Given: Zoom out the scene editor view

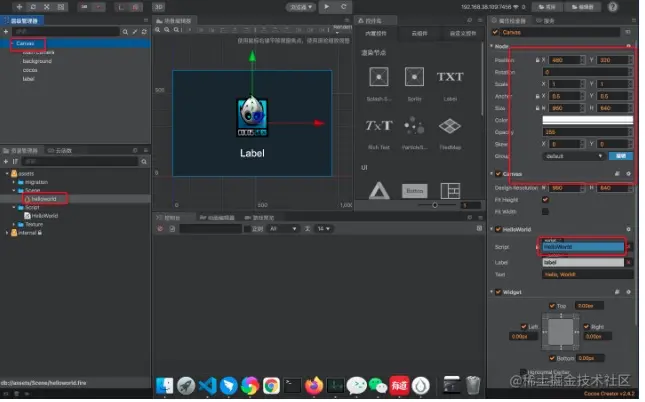Looking at the screenshot, I should (x=167, y=30).
